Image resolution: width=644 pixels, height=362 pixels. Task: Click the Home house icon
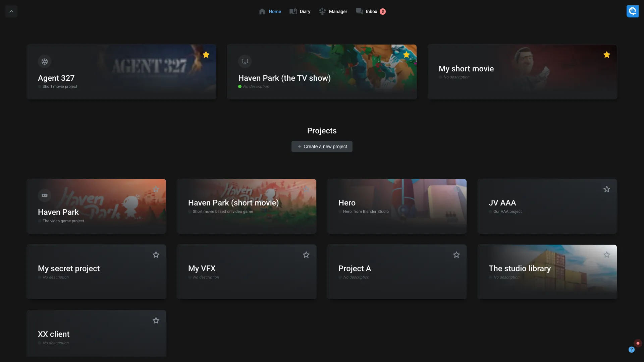(262, 11)
